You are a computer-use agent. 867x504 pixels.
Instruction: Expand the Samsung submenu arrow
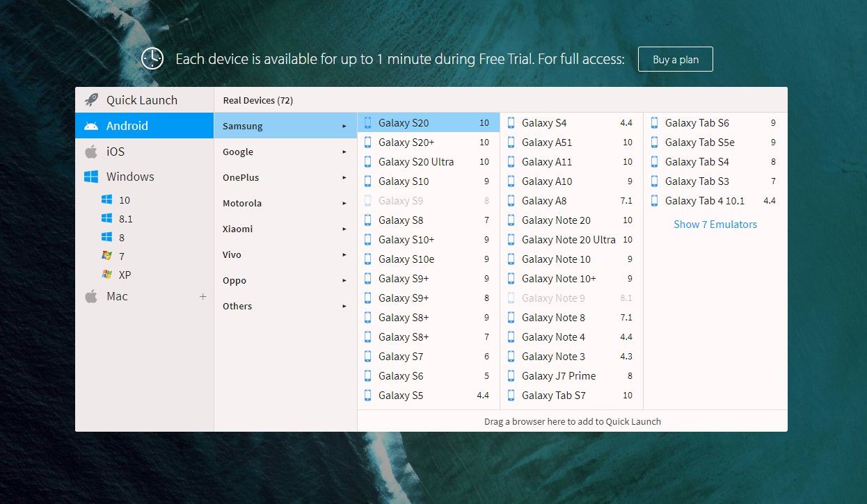click(344, 127)
